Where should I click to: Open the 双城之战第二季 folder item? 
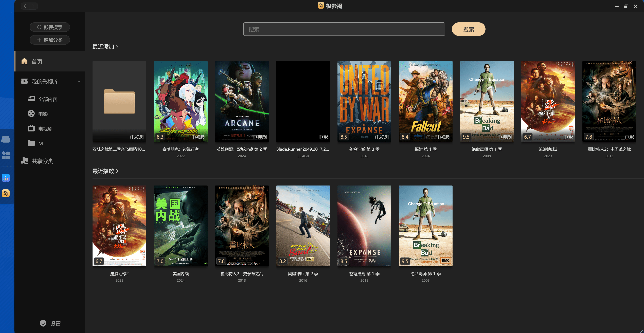pyautogui.click(x=119, y=101)
